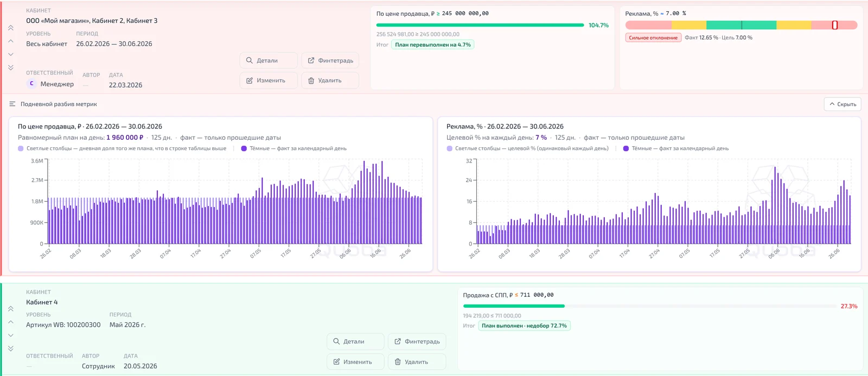The height and width of the screenshot is (376, 868).
Task: Click План выполнен · недобор 72.7% badge
Action: click(524, 326)
